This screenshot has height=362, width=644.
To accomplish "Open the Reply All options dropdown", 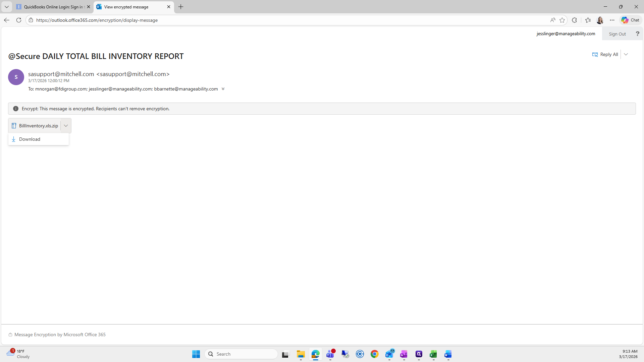I will point(626,54).
